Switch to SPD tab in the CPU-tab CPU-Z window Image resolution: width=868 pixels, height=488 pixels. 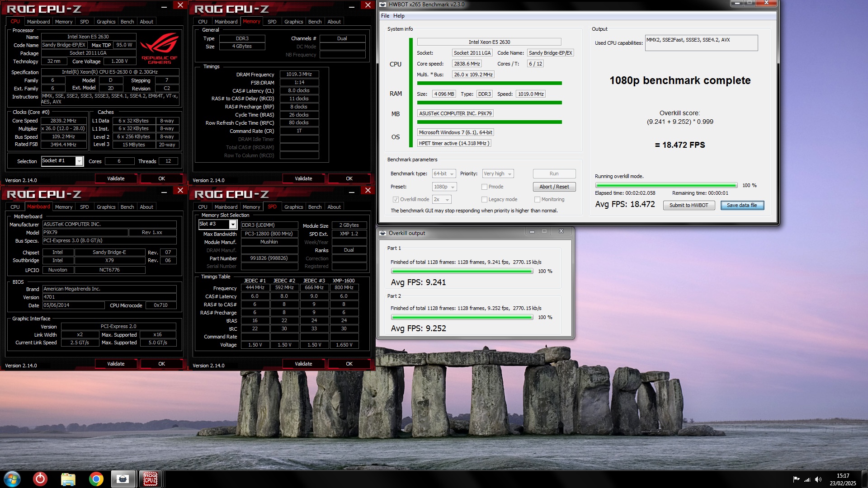[x=84, y=22]
